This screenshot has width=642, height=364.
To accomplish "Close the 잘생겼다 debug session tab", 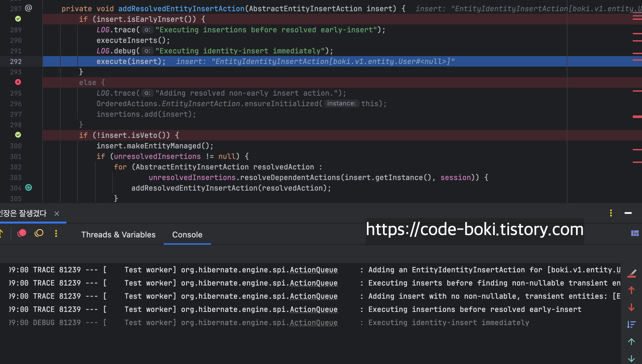I will (x=57, y=214).
